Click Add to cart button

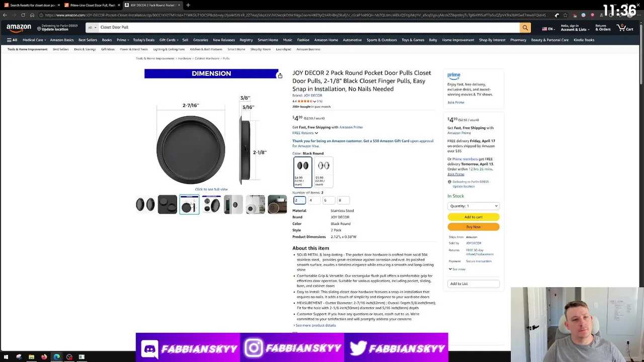[473, 217]
